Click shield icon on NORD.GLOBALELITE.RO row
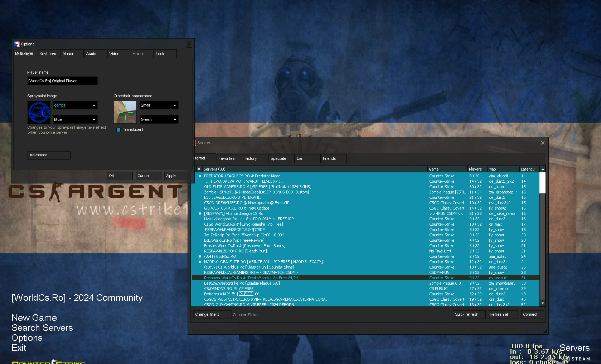The image size is (601, 364). click(200, 262)
